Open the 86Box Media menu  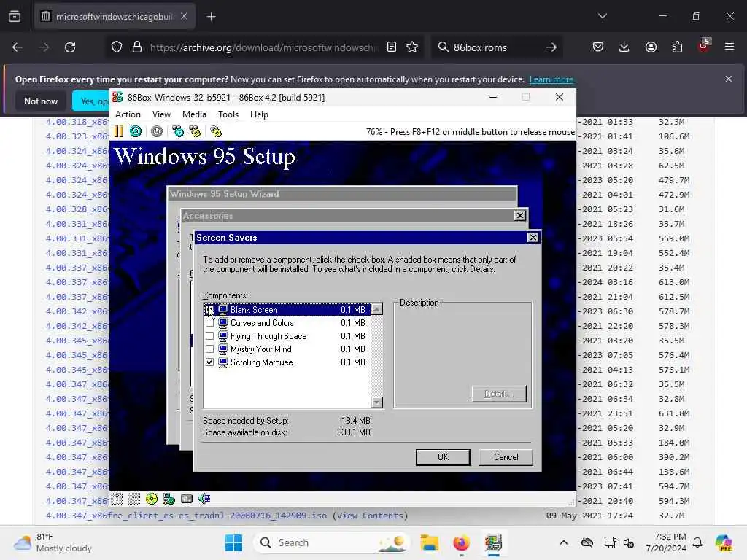(194, 114)
